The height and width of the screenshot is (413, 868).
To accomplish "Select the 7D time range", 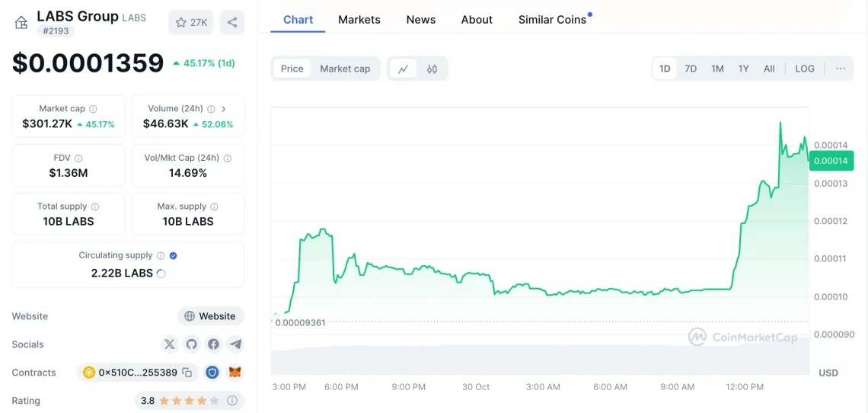I will [x=691, y=69].
